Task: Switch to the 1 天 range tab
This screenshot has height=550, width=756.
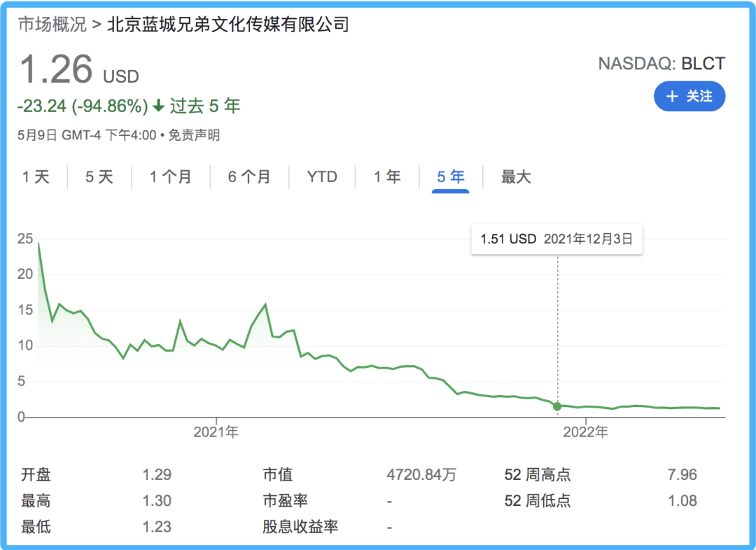Action: [x=36, y=177]
